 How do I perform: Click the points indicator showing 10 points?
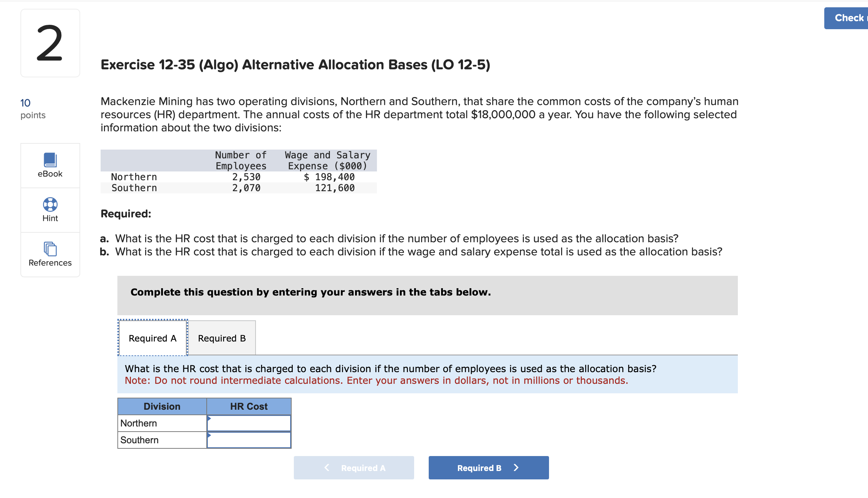(34, 108)
